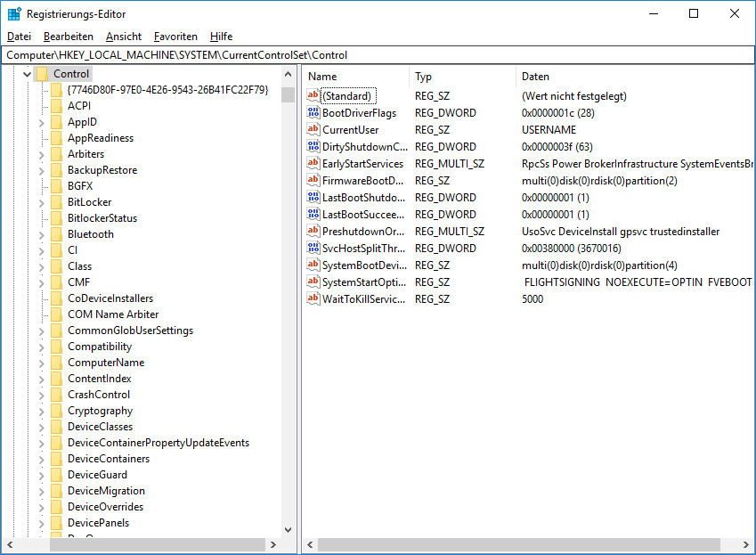Click the BitLocker folder icon
This screenshot has height=555, width=756.
tap(56, 202)
